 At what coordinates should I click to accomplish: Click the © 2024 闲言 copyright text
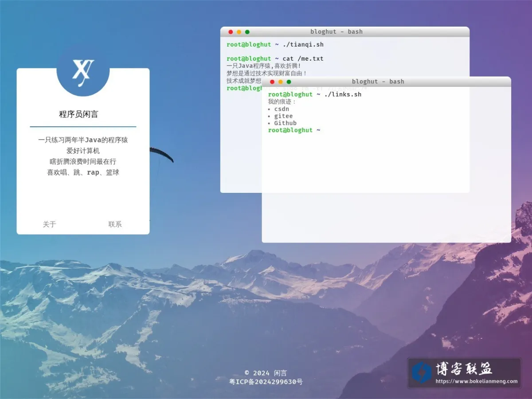tap(266, 373)
